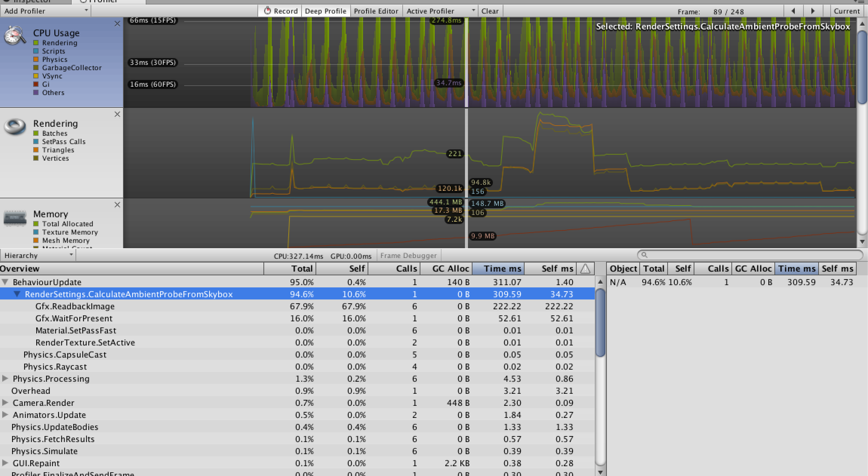Open the Active Profiler dropdown
The image size is (868, 476).
click(440, 11)
